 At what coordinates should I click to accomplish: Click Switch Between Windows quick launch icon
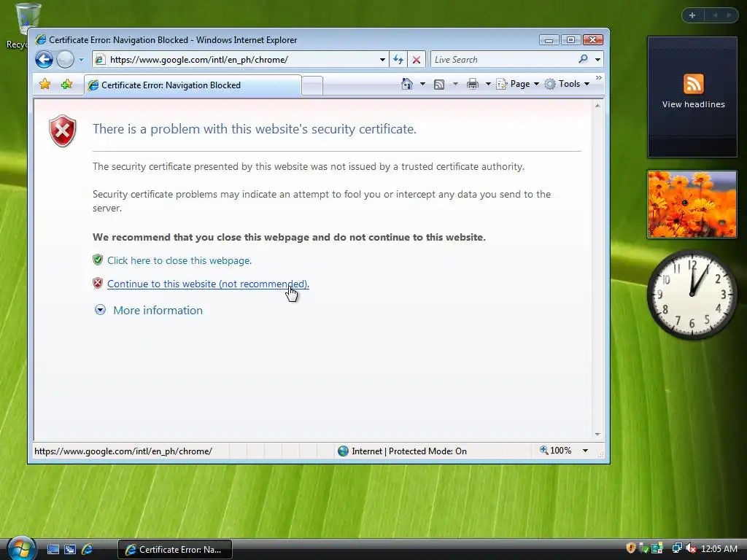[x=70, y=550]
